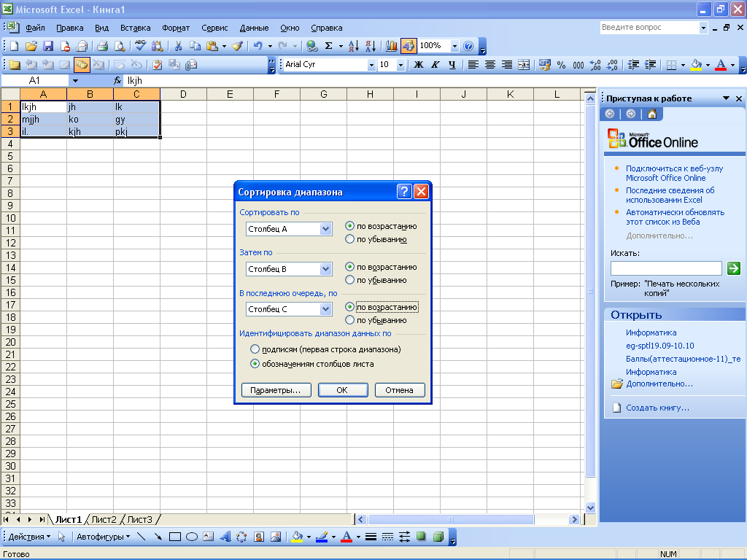Underline text with the Ч button
The height and width of the screenshot is (560, 747).
[x=452, y=65]
